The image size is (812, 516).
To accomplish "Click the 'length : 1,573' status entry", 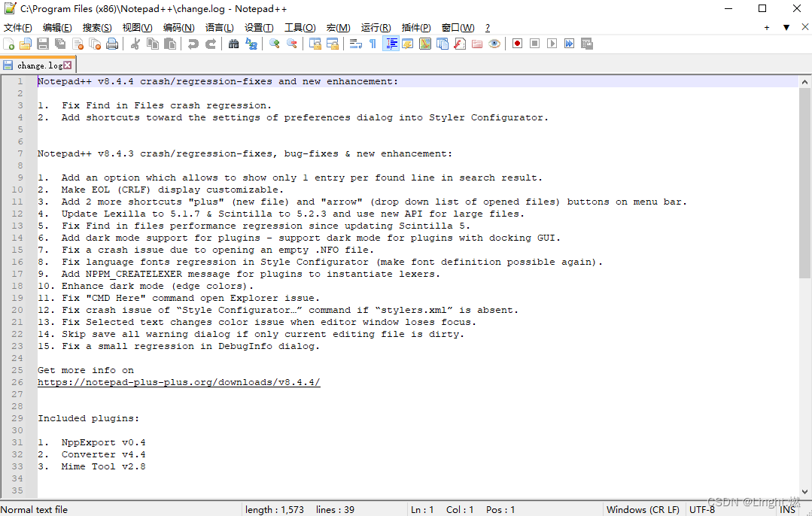I will click(x=275, y=510).
